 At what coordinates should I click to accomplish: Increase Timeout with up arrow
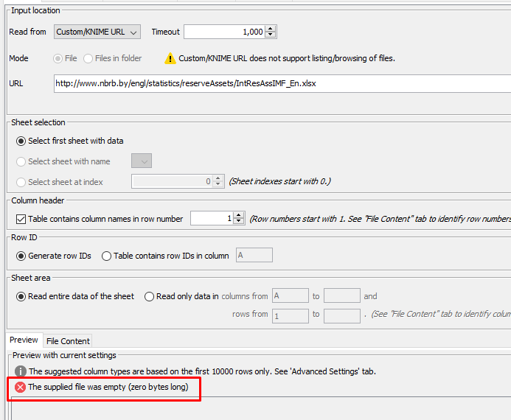coord(271,29)
